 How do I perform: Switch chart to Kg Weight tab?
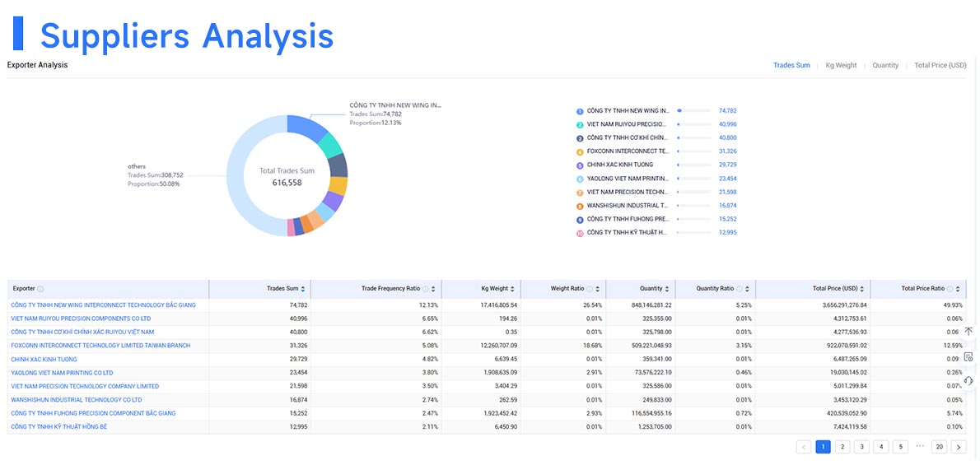(x=841, y=66)
